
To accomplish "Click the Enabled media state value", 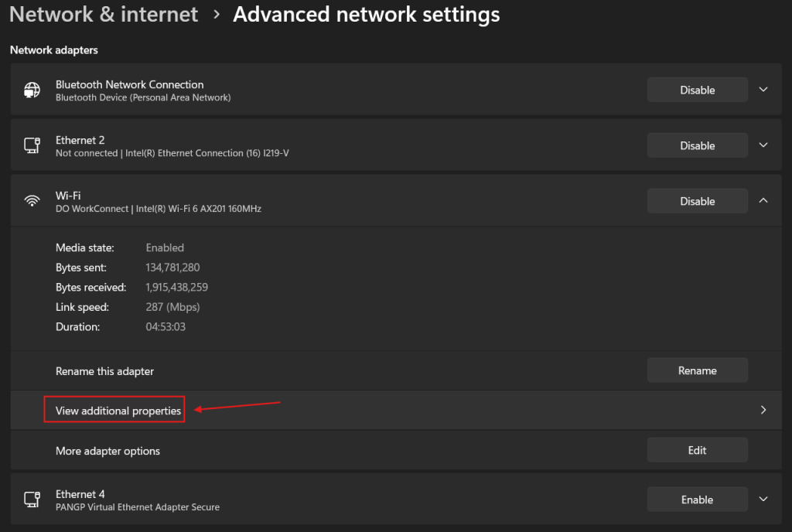I will (165, 248).
